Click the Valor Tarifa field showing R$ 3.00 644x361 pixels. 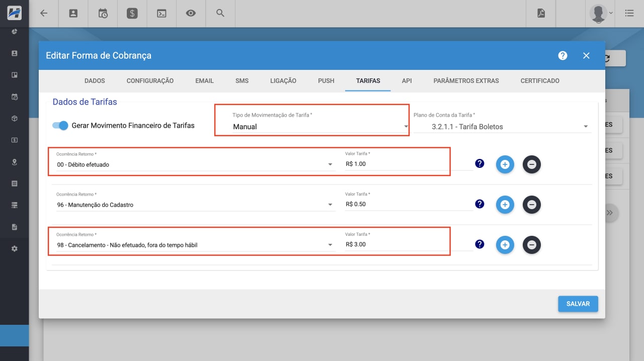click(409, 245)
